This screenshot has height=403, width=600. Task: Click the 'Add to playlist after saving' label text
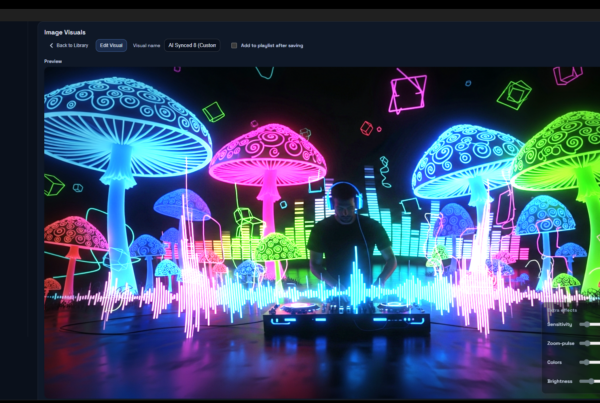pos(272,45)
